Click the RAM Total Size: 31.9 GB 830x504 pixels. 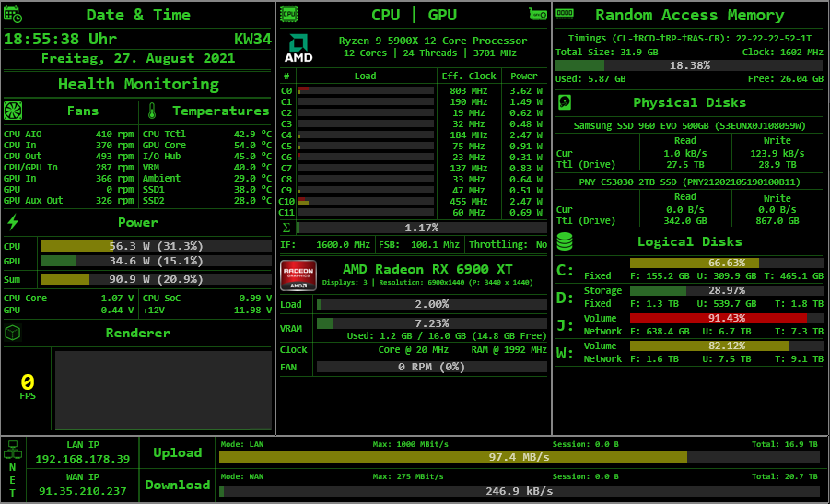point(607,52)
